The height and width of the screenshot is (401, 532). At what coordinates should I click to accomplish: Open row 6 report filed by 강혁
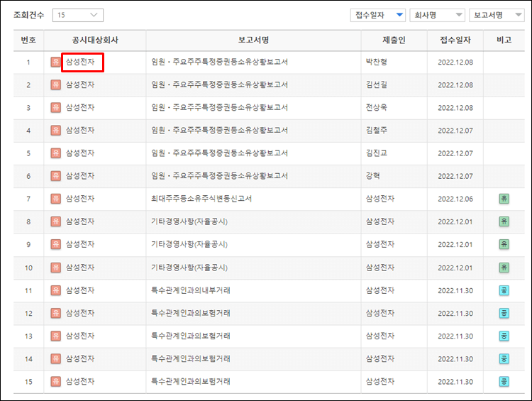[x=219, y=175]
